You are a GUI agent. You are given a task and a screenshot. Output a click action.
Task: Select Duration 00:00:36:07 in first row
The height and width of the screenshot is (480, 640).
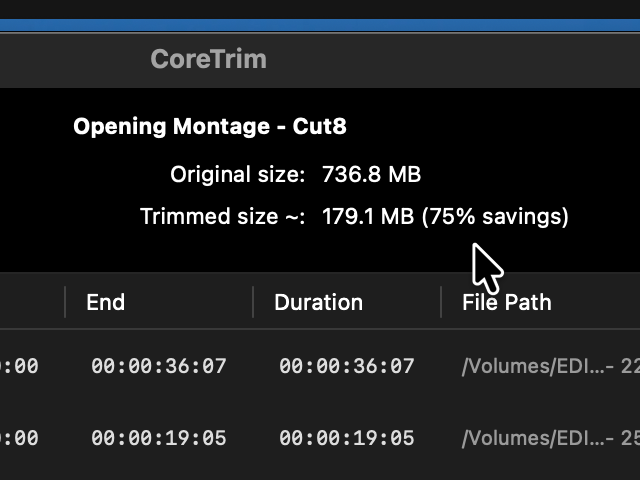tap(347, 366)
